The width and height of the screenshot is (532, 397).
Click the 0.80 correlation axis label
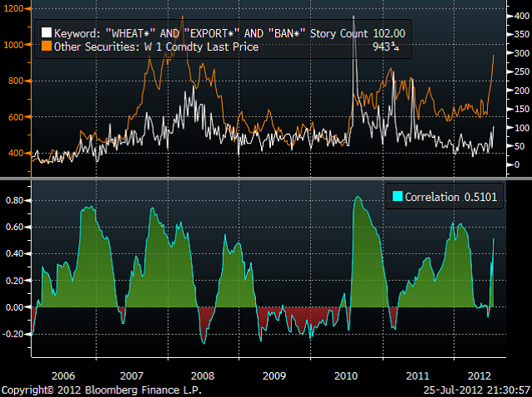[13, 200]
